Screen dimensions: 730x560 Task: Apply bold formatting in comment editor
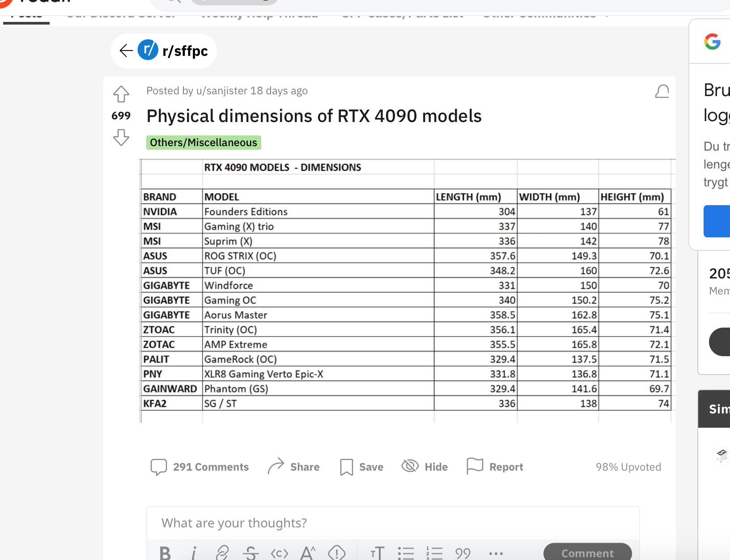165,553
